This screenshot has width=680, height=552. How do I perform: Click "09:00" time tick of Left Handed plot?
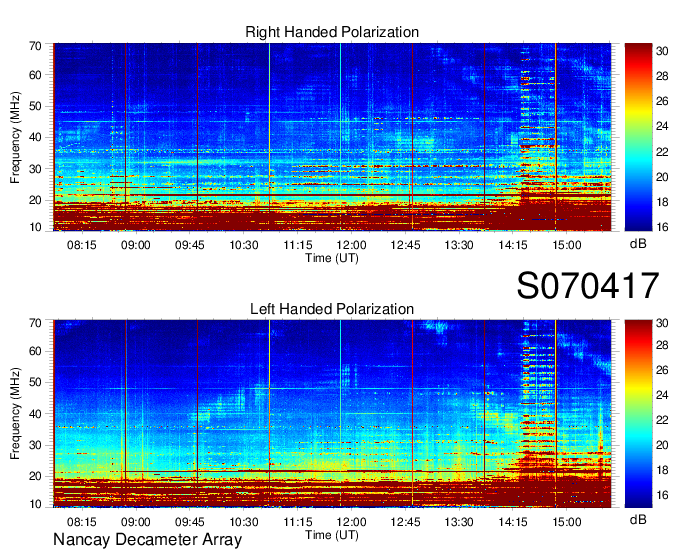pyautogui.click(x=136, y=522)
